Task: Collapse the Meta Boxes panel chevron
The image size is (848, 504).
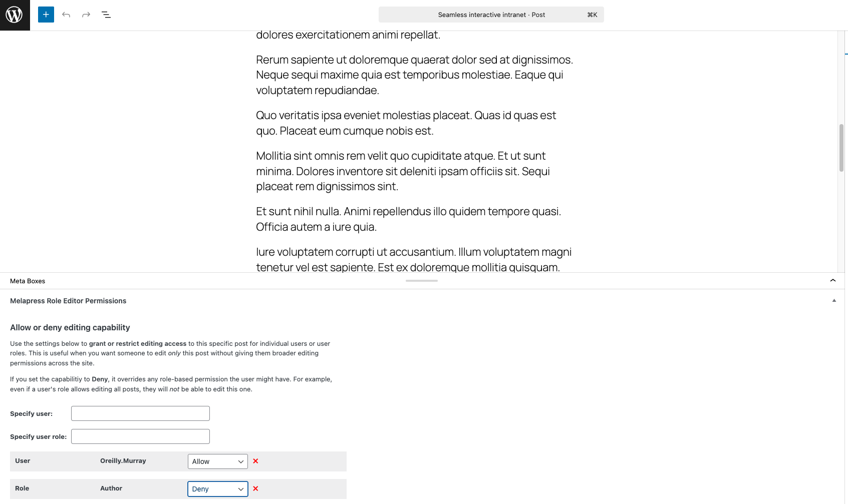Action: (x=833, y=281)
